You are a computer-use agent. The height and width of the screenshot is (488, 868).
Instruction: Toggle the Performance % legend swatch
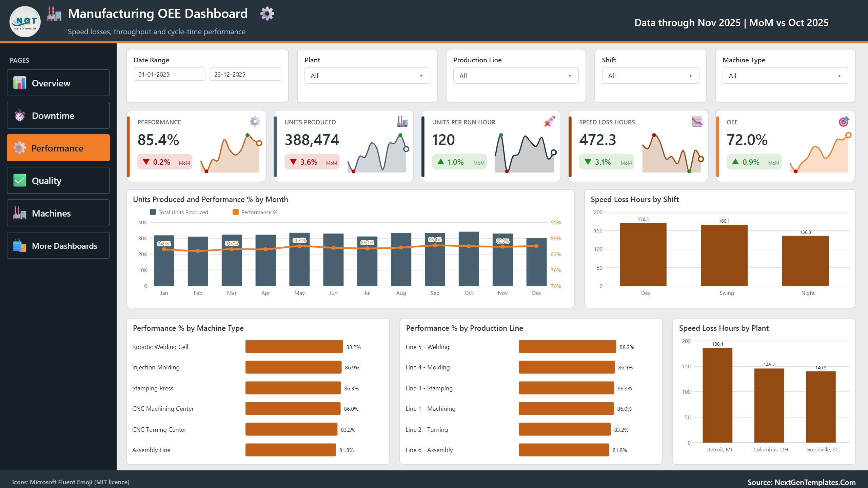tap(236, 212)
